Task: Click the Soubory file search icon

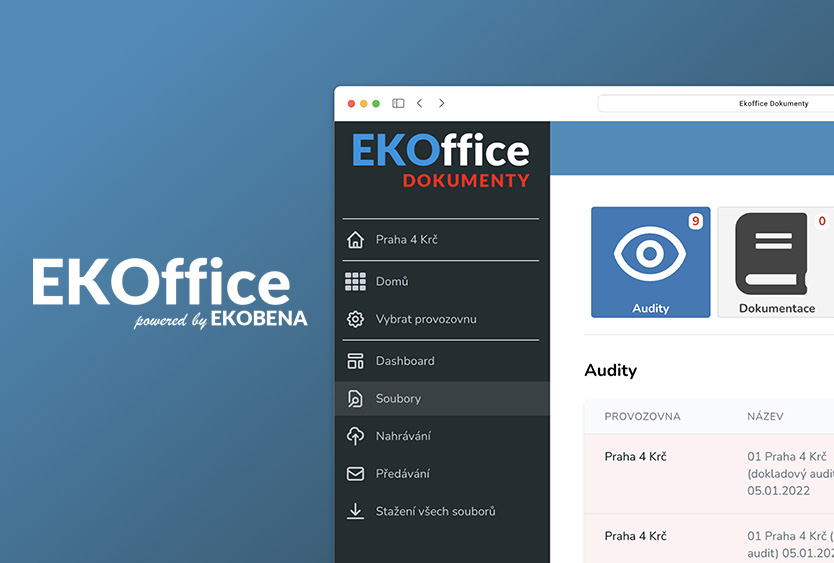Action: [355, 399]
